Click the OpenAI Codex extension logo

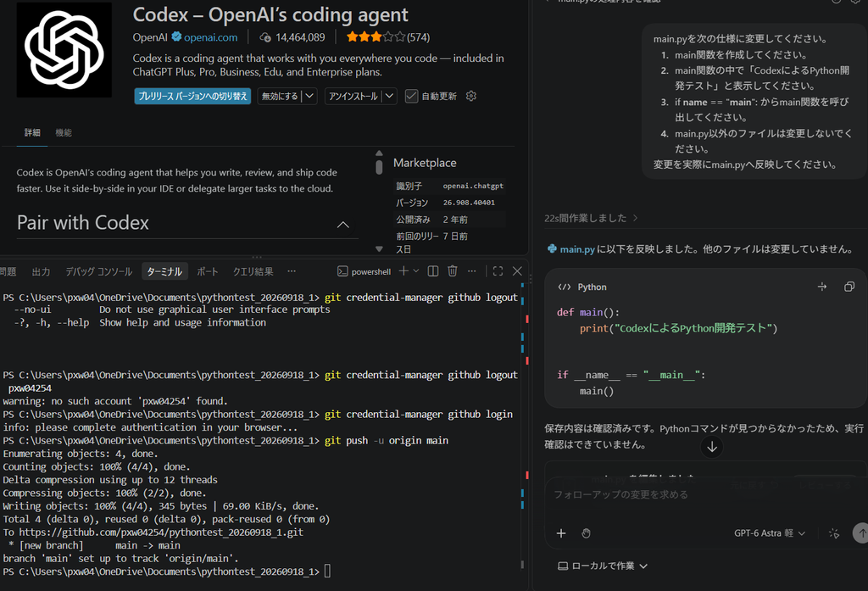pyautogui.click(x=64, y=50)
